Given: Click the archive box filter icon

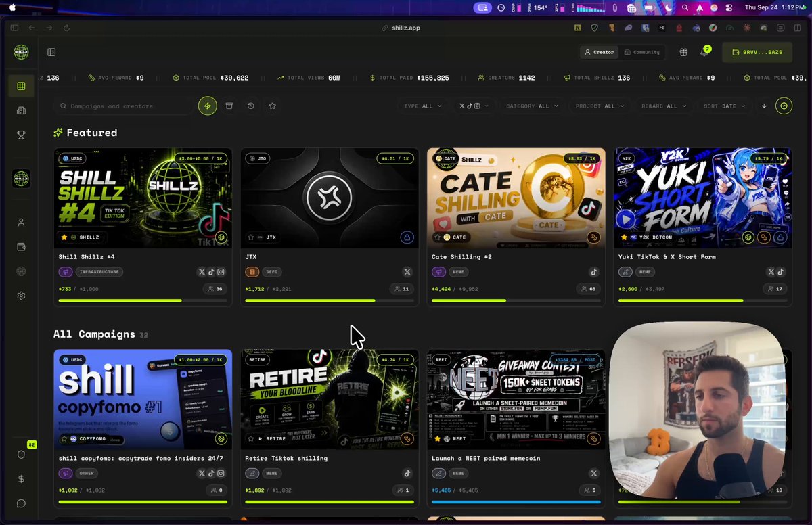Looking at the screenshot, I should [x=229, y=106].
